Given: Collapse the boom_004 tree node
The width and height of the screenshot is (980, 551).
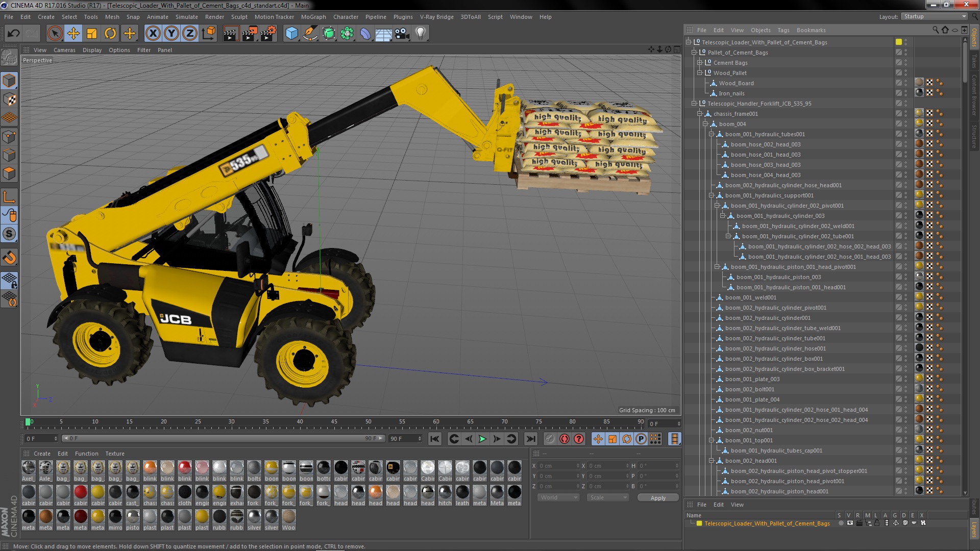Looking at the screenshot, I should click(705, 124).
